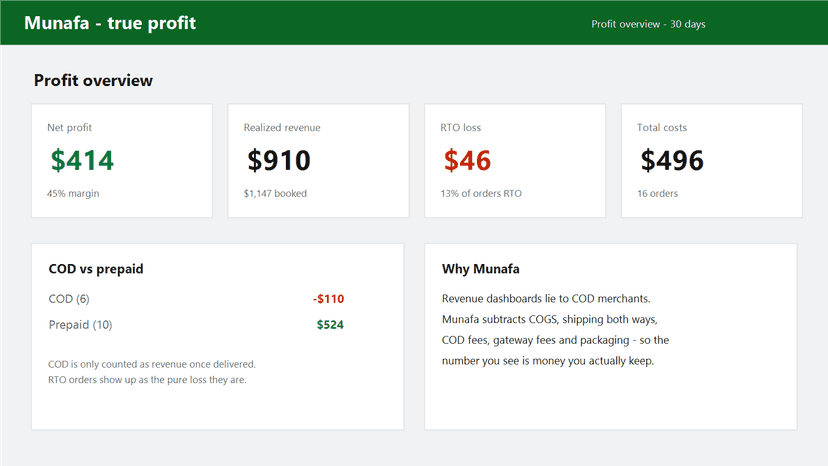Click the 16 orders text
Image resolution: width=828 pixels, height=466 pixels.
click(657, 193)
